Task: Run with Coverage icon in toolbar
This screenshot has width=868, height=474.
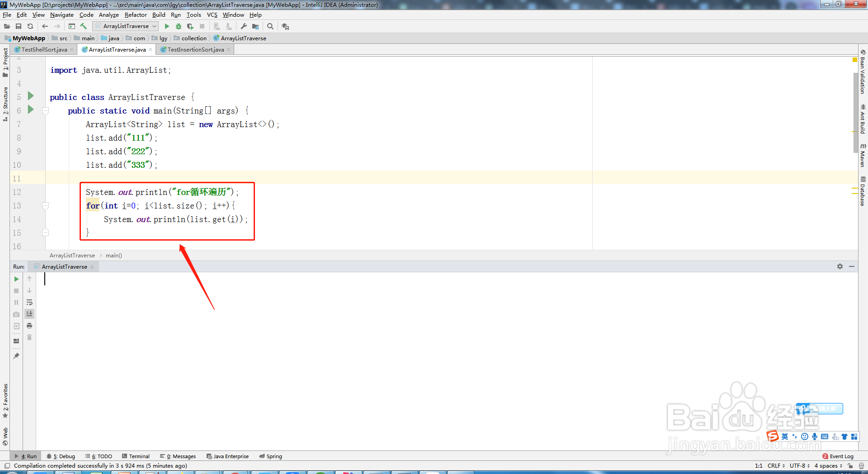Action: coord(190,26)
